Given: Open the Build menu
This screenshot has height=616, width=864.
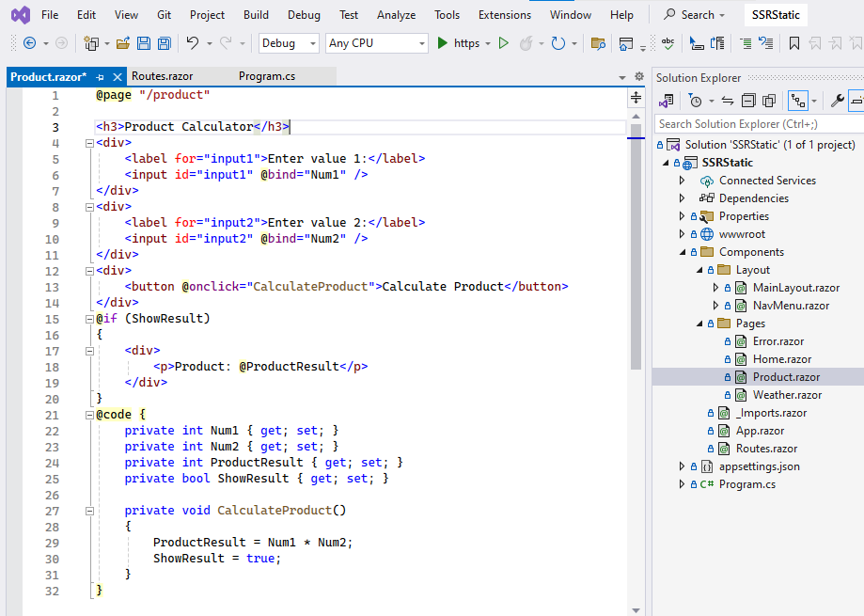Looking at the screenshot, I should click(x=256, y=15).
